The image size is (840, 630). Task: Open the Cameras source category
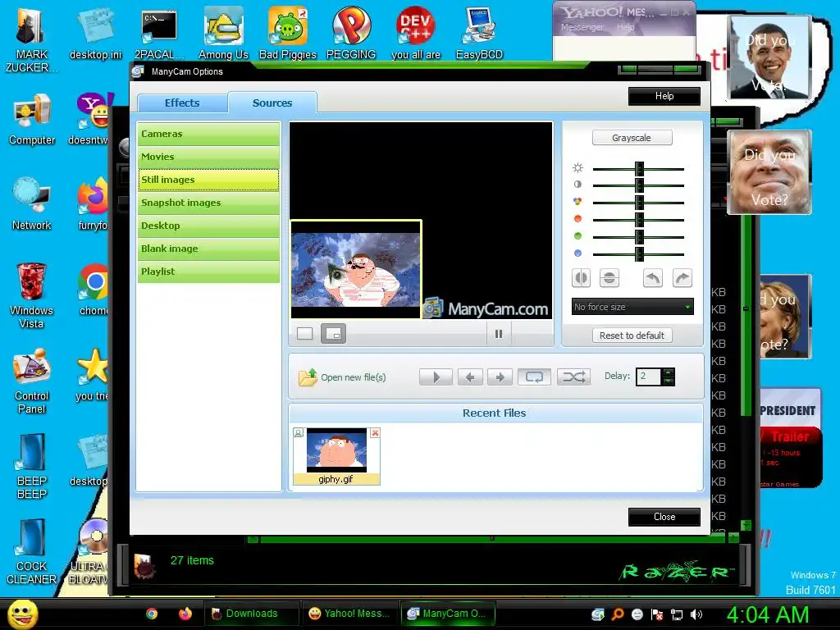click(x=208, y=134)
